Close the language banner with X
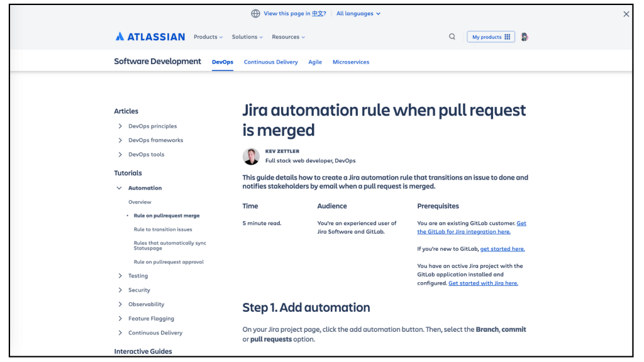This screenshot has height=362, width=644. pyautogui.click(x=626, y=14)
